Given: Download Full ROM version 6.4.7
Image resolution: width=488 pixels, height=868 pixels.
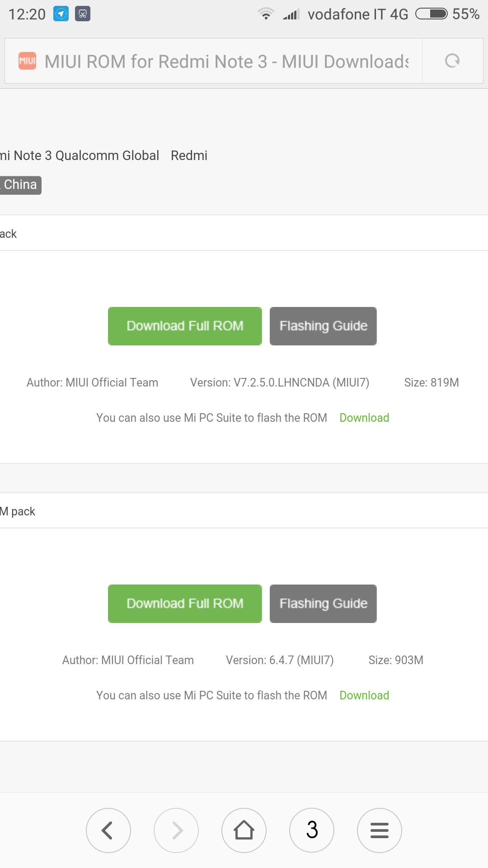Looking at the screenshot, I should point(185,604).
